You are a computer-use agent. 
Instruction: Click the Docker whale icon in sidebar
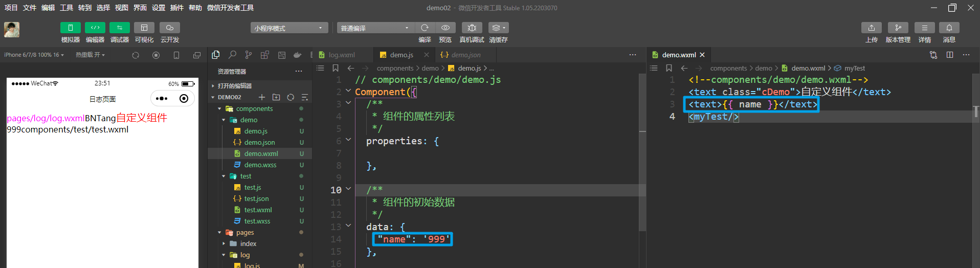298,55
